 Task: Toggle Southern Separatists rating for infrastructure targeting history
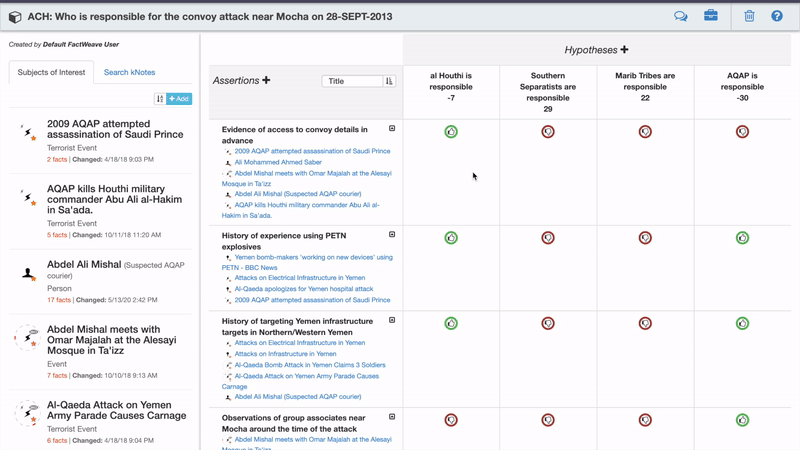point(548,323)
